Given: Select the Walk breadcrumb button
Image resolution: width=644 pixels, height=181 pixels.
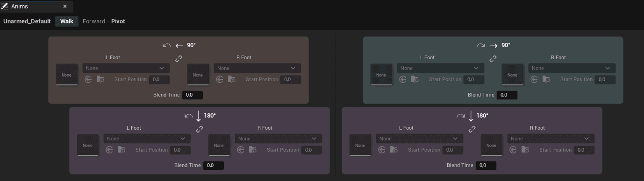Looking at the screenshot, I should tap(67, 21).
